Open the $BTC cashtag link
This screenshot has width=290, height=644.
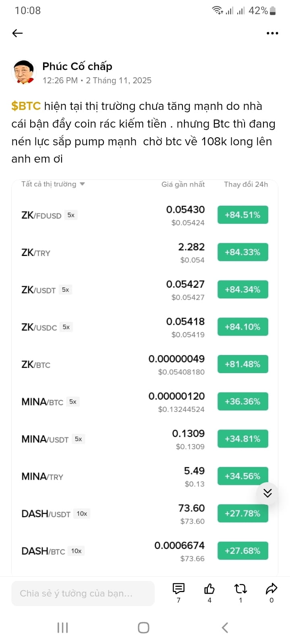pos(26,106)
